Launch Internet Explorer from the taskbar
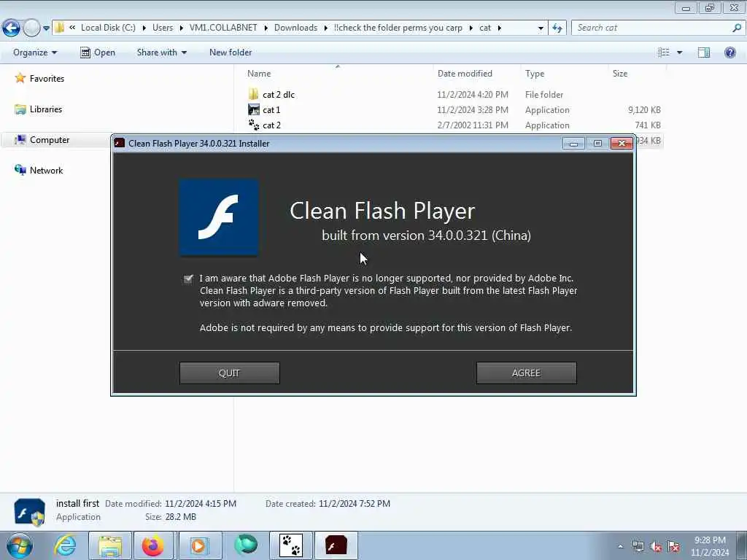Screen dimensions: 747x560 click(65, 545)
